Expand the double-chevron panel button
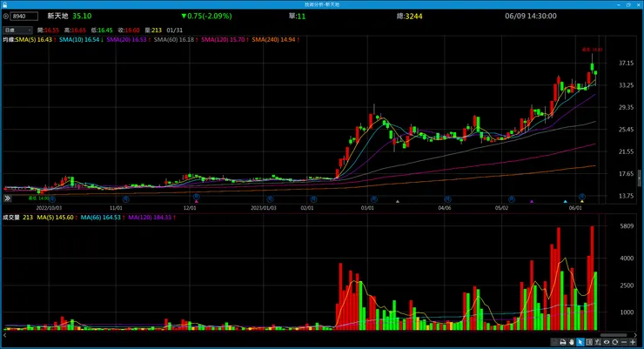 click(x=7, y=198)
